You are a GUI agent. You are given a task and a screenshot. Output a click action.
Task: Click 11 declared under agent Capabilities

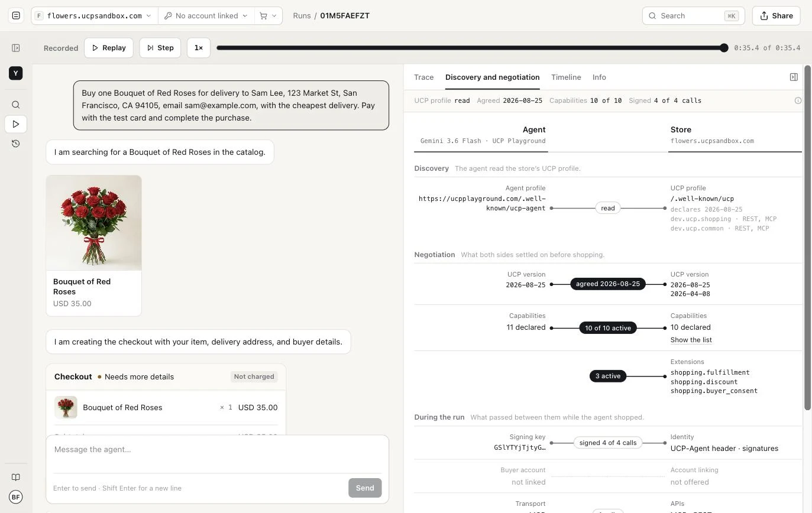point(526,327)
